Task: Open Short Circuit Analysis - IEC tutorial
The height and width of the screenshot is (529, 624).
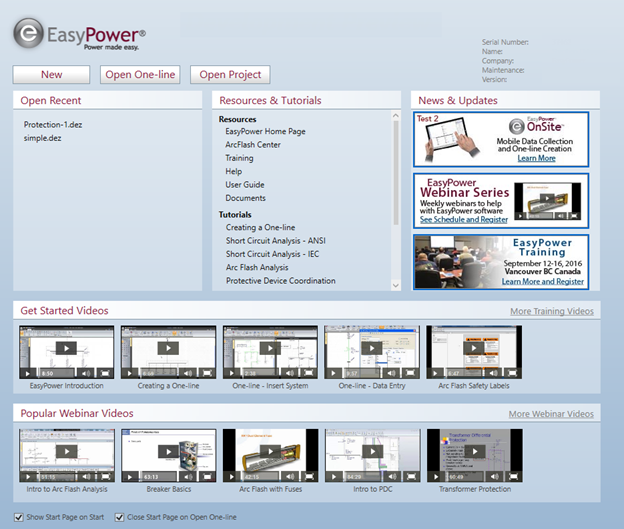Action: tap(273, 254)
